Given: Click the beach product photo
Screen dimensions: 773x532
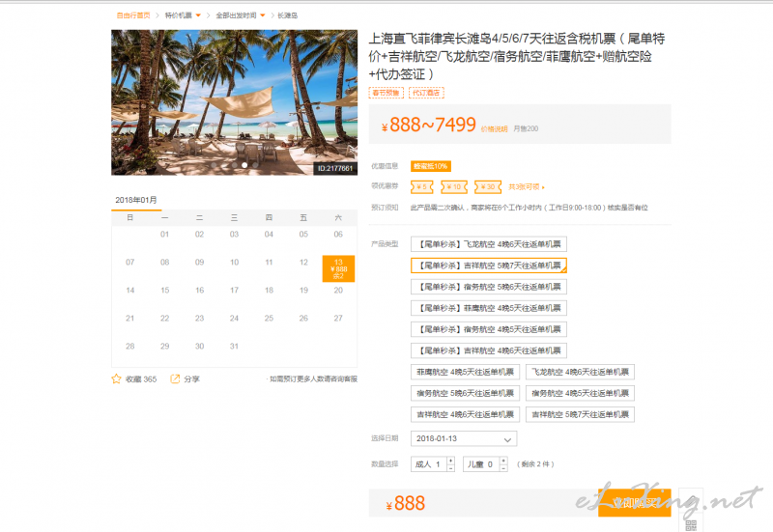Looking at the screenshot, I should (234, 102).
